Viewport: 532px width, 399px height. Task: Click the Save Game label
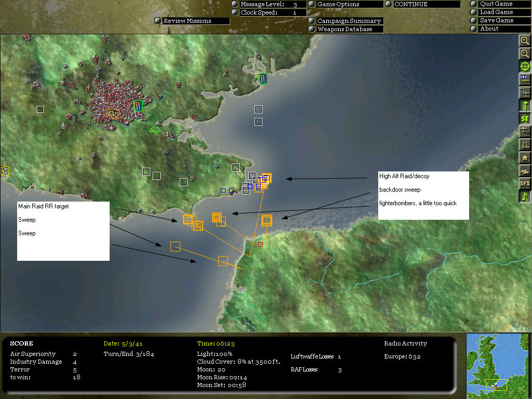pos(497,21)
